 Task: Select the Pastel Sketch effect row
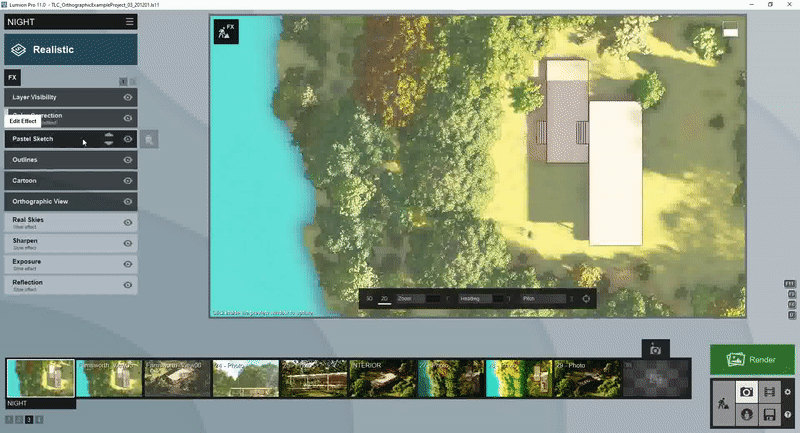pos(71,139)
